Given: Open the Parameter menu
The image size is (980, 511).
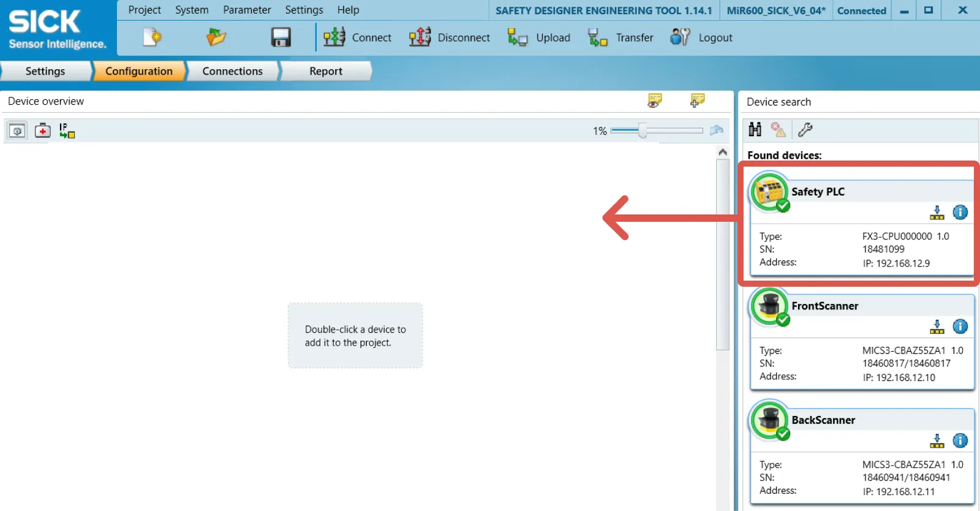Looking at the screenshot, I should click(x=247, y=10).
